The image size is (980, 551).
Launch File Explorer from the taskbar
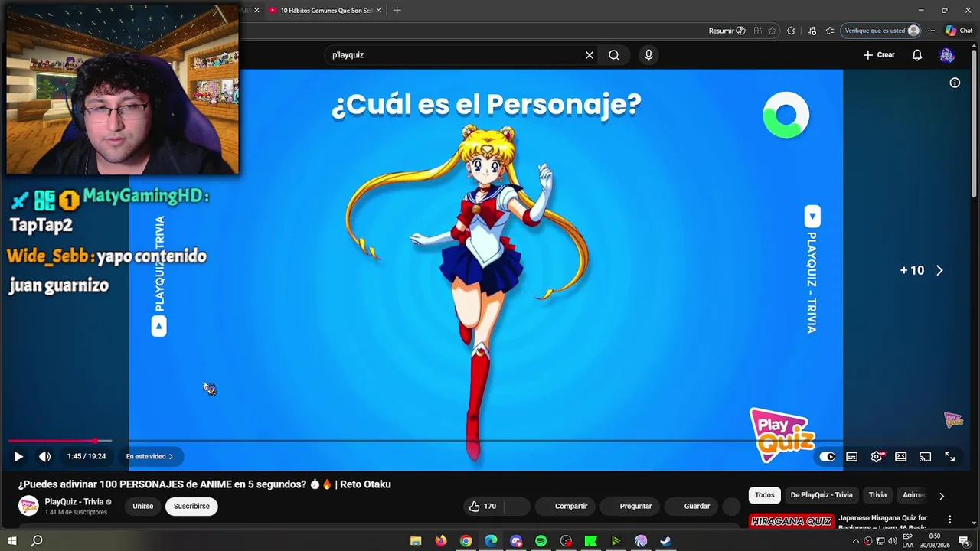(416, 541)
